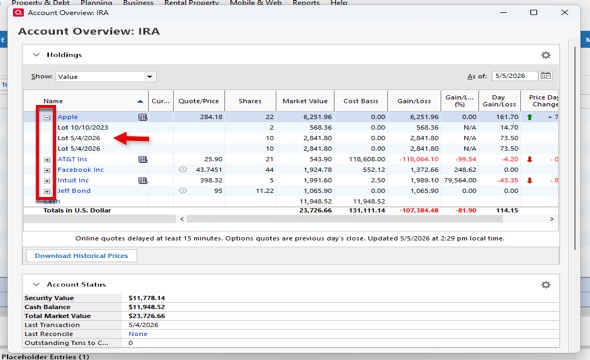
Task: Open the As of date calendar picker
Action: point(546,76)
